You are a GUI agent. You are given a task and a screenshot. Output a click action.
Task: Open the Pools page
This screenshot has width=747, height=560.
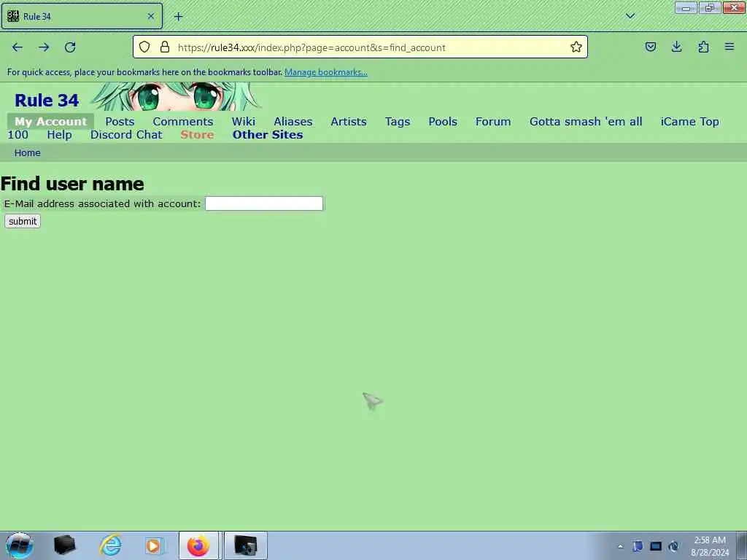point(443,122)
